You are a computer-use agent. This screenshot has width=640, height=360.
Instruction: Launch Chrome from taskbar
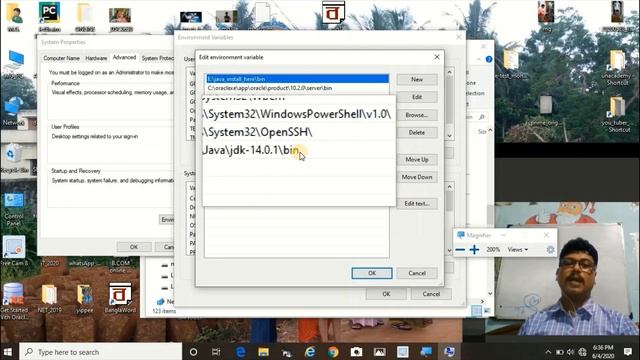coord(333,352)
